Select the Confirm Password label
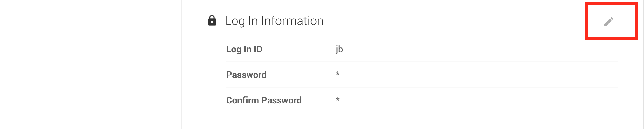Viewport: 644px width, 129px height. 264,100
